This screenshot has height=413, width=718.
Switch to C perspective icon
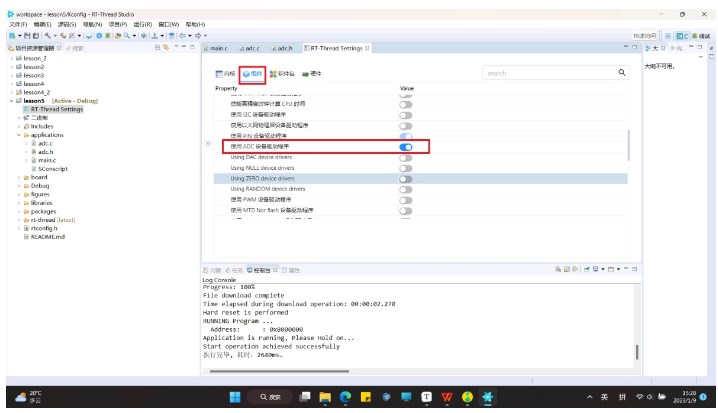[x=682, y=36]
